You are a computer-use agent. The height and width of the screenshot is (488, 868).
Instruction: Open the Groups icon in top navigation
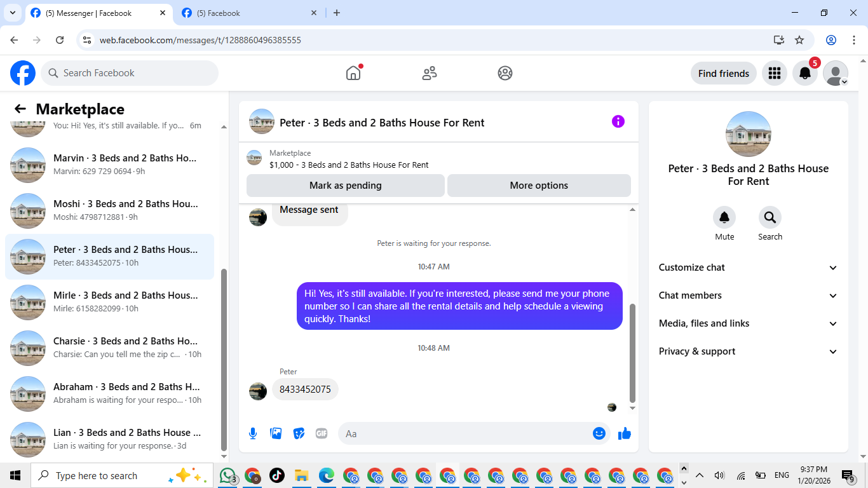(x=505, y=73)
